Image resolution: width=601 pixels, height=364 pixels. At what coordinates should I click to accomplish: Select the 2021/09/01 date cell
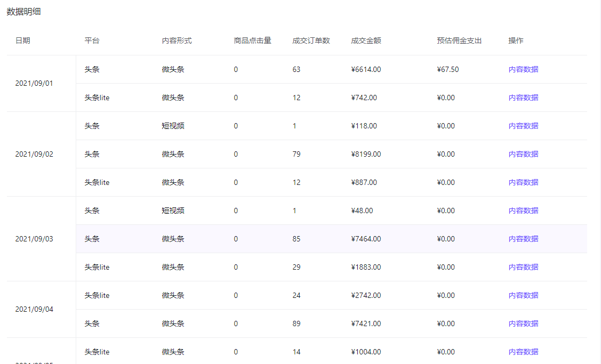(34, 84)
